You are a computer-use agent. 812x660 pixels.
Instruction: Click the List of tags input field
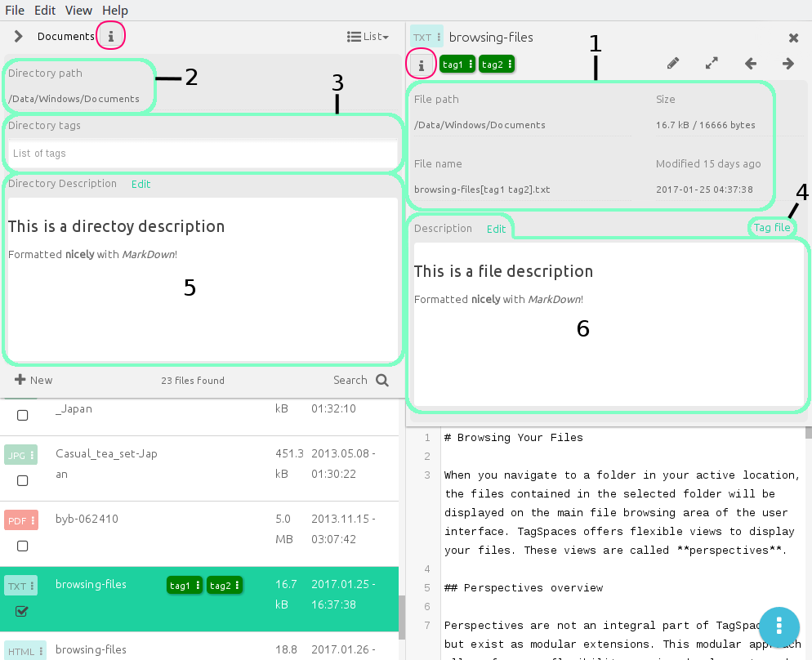tap(203, 154)
